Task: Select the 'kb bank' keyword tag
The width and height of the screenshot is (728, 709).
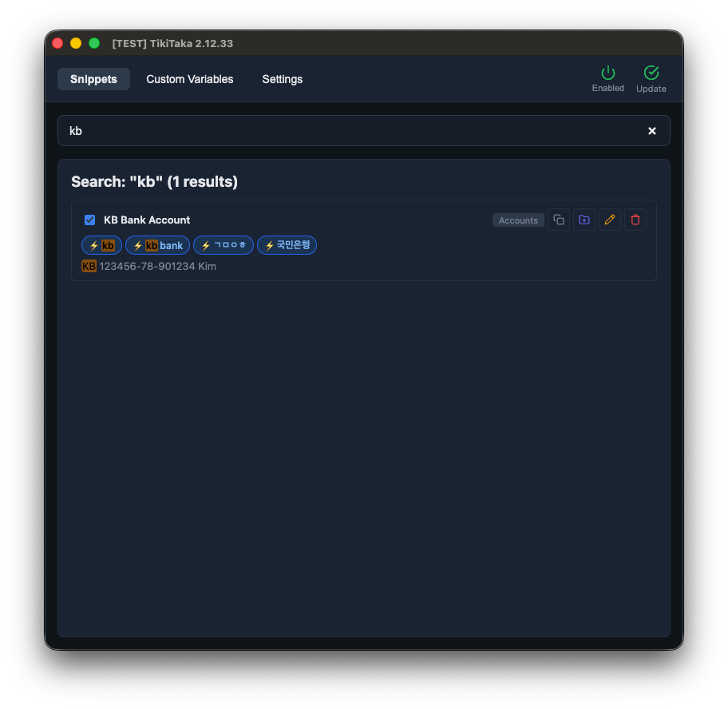Action: click(157, 245)
